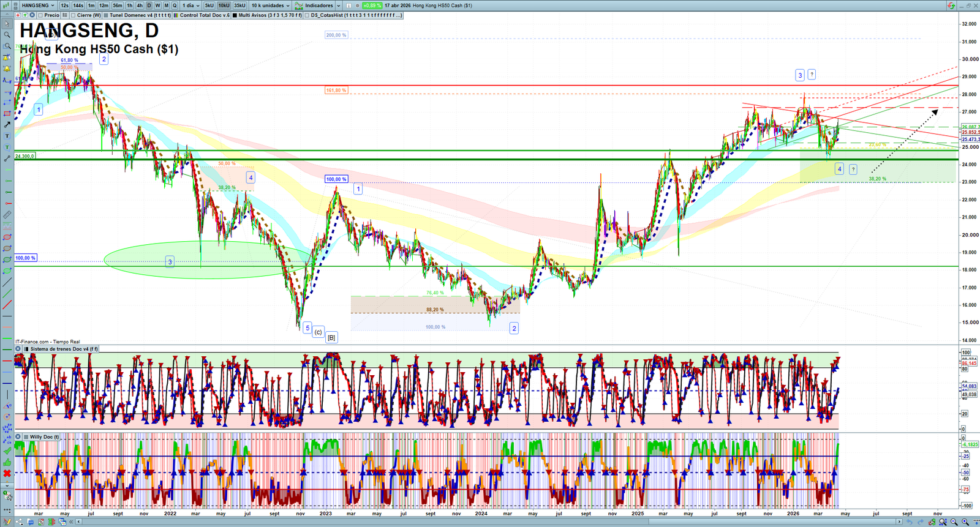980x527 pixels.
Task: Select the magnifier zoom tool in left toolbar
Action: (7, 35)
